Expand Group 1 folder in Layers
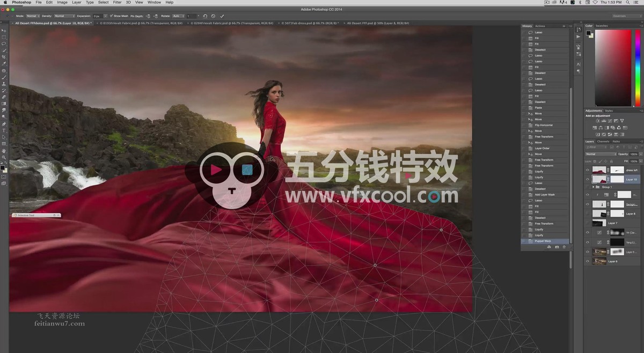Screen dimensions: 644x353 tap(593, 187)
